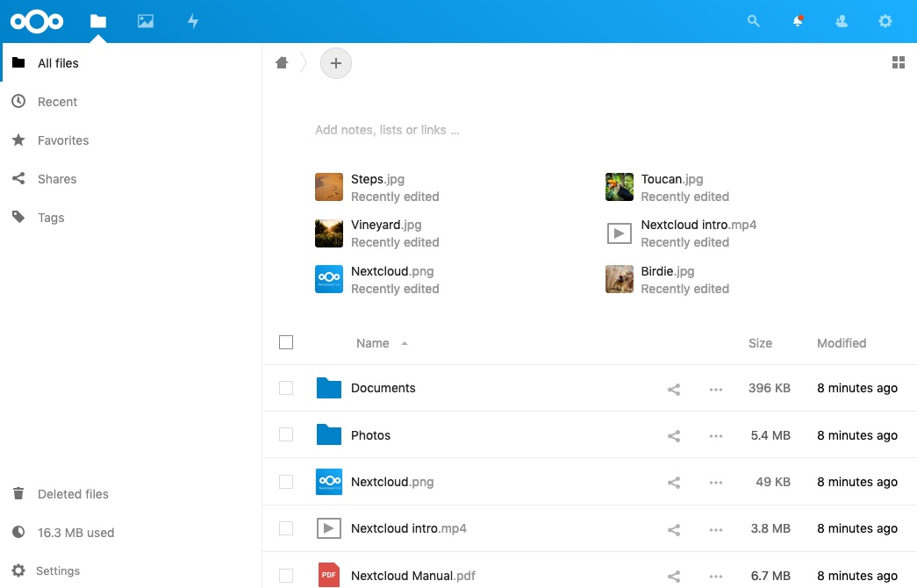Switch to grid view
This screenshot has width=917, height=588.
897,62
